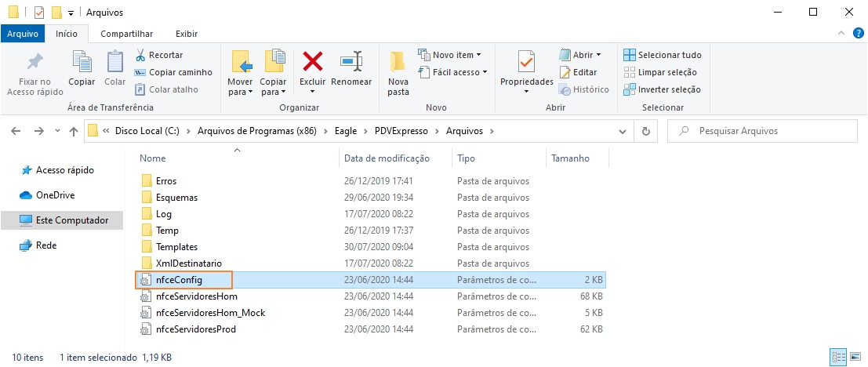Viewport: 868px width, 367px height.
Task: Select Copiar caminho in the ribbon
Action: [x=173, y=72]
